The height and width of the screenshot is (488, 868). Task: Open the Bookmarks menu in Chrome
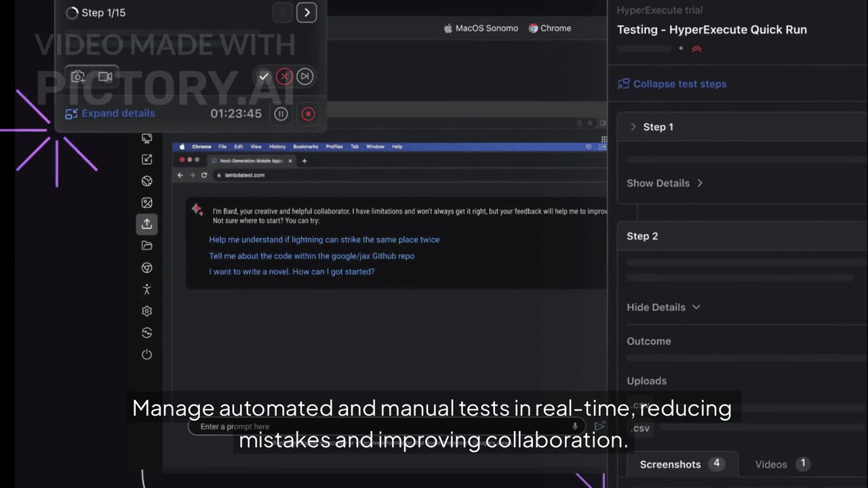(x=306, y=146)
